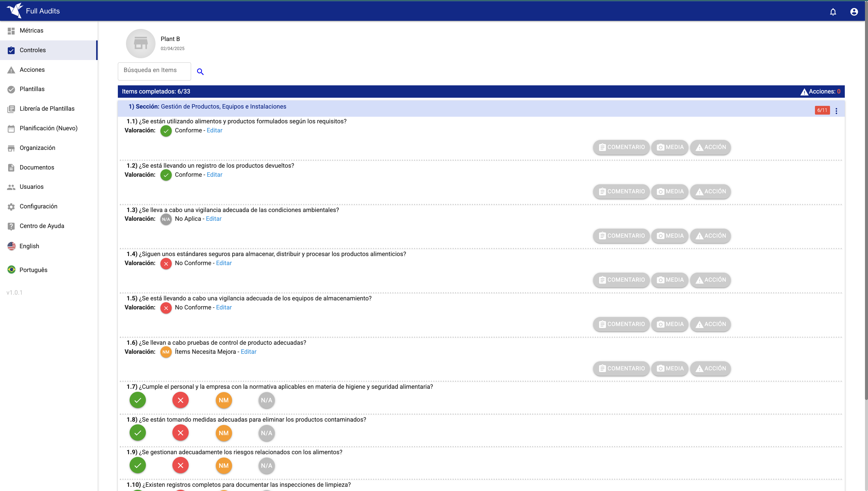Mark item 1.9 as No Conforme
Viewport: 868px width, 491px height.
(x=181, y=466)
